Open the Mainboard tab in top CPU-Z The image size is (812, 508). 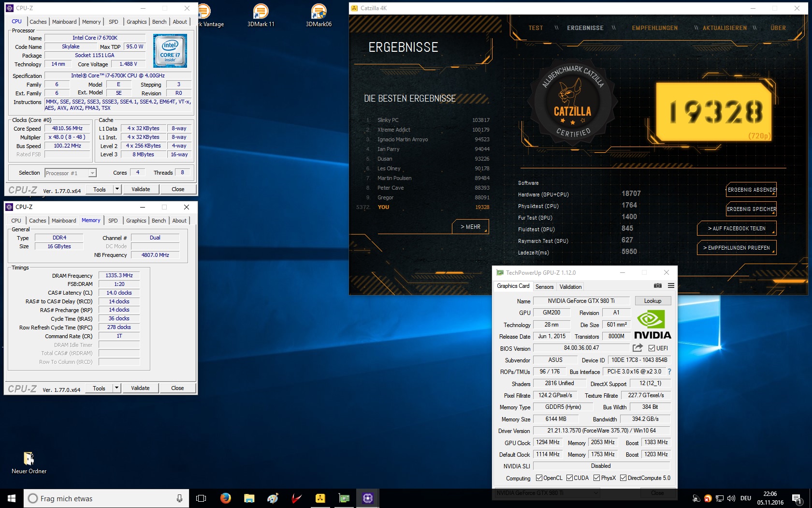[x=64, y=22]
